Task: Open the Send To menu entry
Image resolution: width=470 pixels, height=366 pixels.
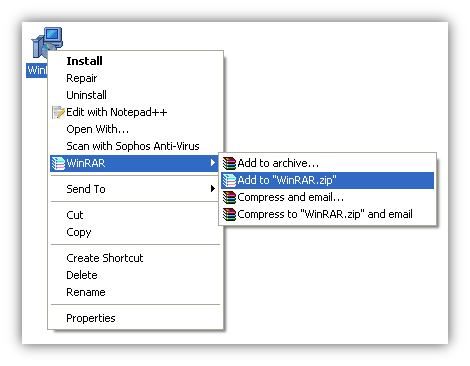Action: point(134,189)
